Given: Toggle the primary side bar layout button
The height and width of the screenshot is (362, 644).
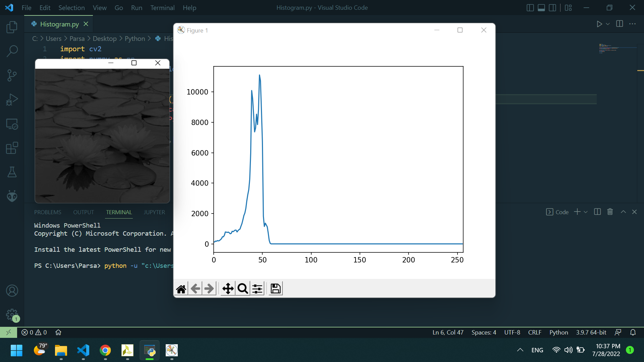Looking at the screenshot, I should click(x=530, y=8).
